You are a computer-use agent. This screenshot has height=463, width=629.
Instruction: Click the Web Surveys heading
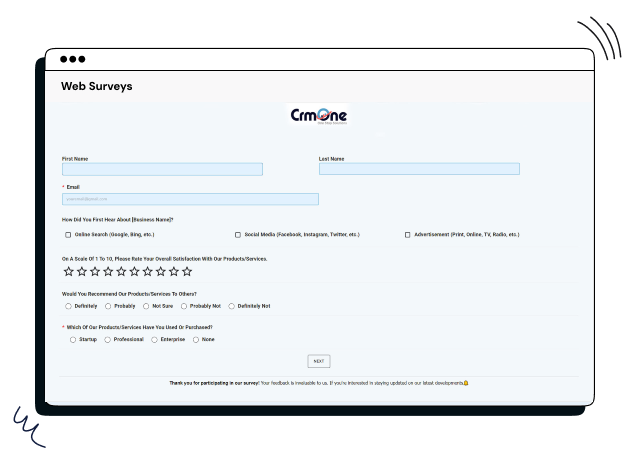tap(97, 86)
